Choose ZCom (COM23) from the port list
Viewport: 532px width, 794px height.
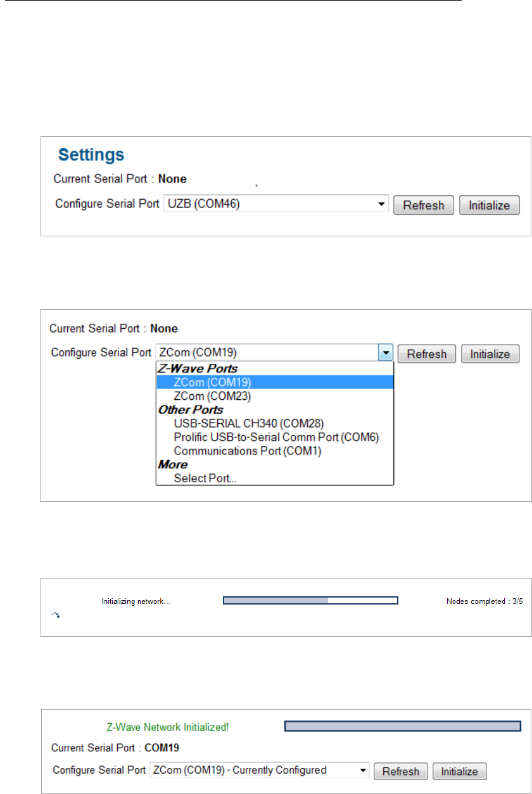pos(213,396)
